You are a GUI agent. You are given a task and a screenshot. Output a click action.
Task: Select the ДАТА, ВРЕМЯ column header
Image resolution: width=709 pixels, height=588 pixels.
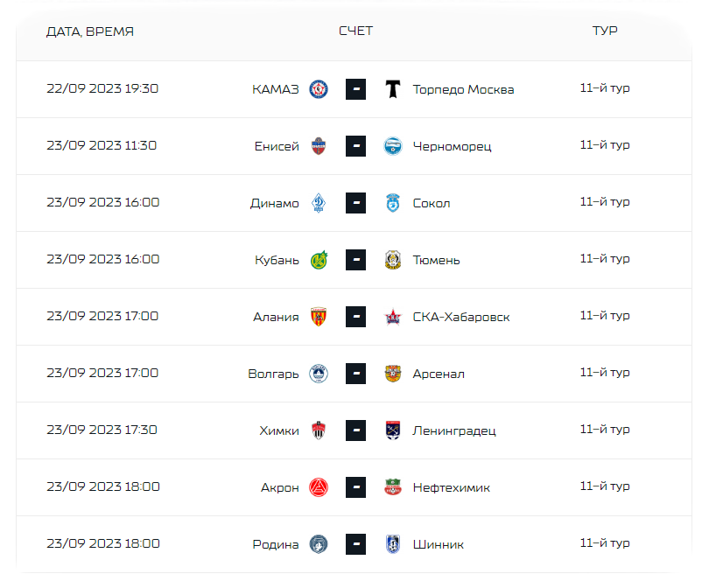90,31
